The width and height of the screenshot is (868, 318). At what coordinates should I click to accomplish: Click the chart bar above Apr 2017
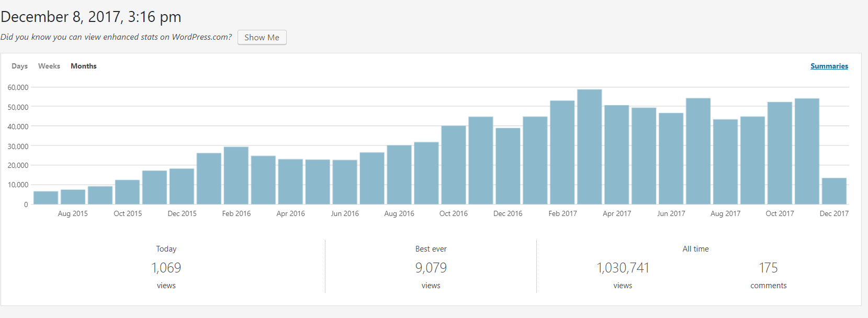(617, 155)
